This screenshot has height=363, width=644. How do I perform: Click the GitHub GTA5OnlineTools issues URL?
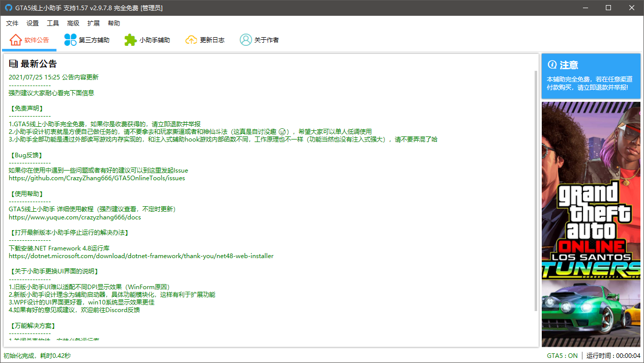(x=97, y=178)
